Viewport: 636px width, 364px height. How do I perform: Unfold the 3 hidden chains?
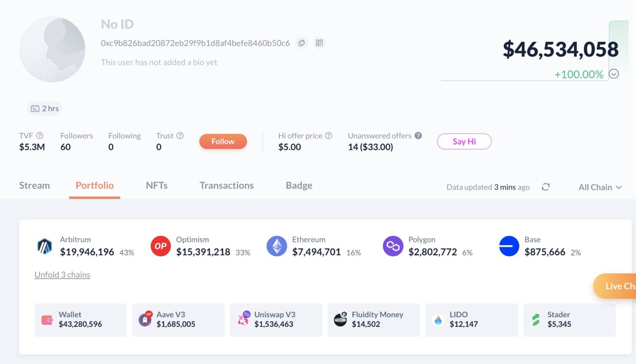point(62,275)
